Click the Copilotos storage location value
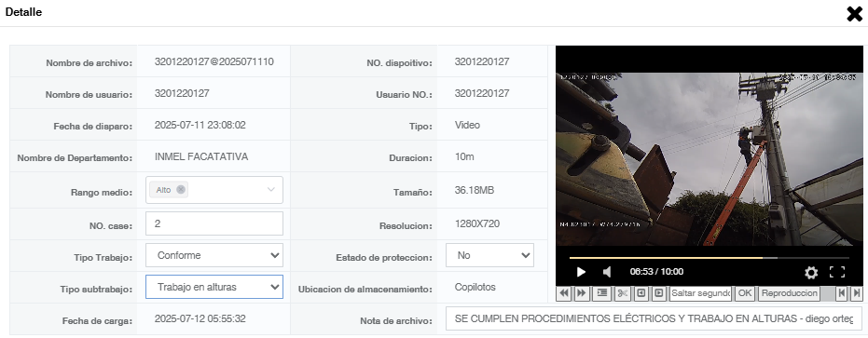 pos(475,287)
